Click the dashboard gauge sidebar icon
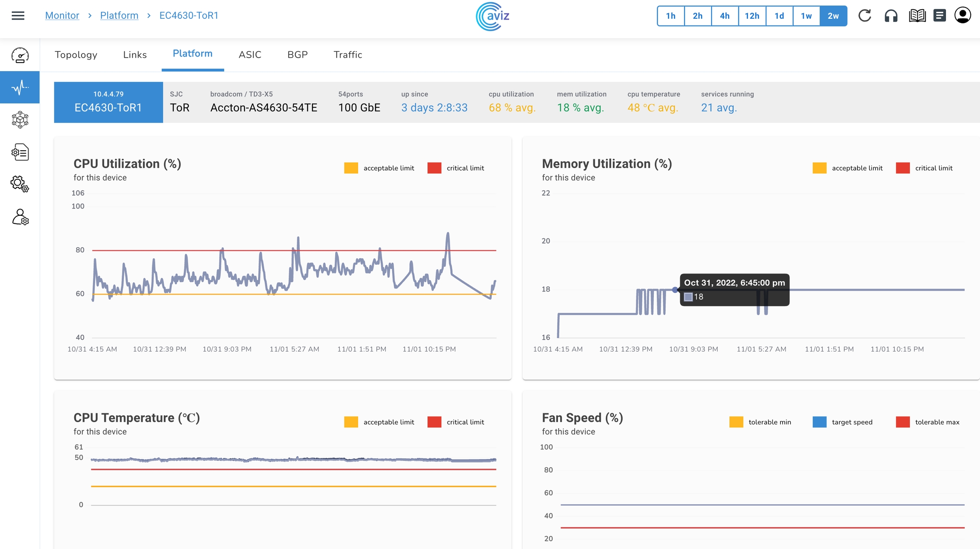The image size is (980, 549). [20, 55]
